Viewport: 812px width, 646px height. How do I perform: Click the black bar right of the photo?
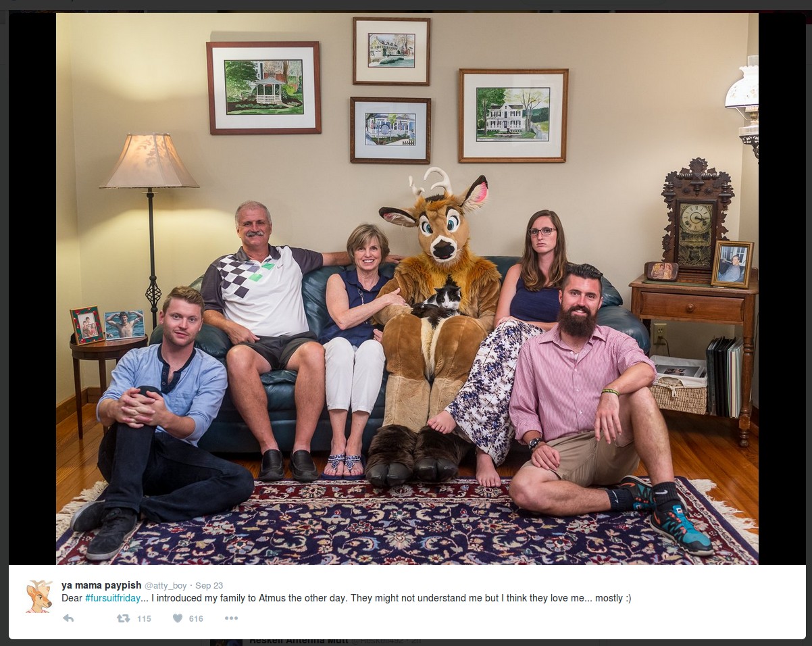coord(782,289)
